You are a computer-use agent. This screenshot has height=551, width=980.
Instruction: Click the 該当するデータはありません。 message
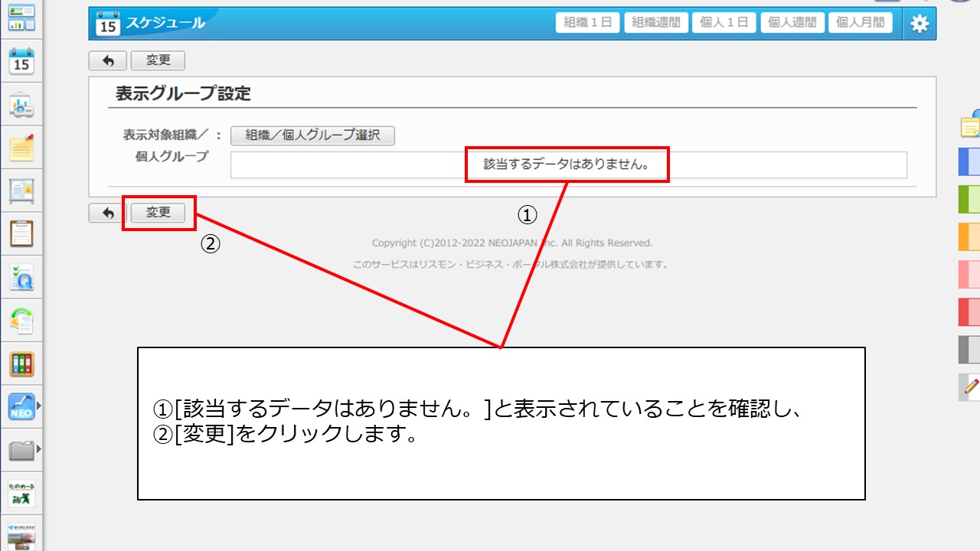pyautogui.click(x=567, y=165)
